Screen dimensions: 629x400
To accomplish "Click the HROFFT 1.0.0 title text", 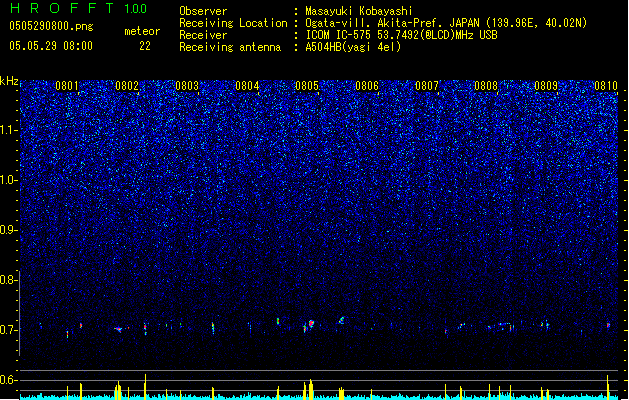I will tap(79, 8).
